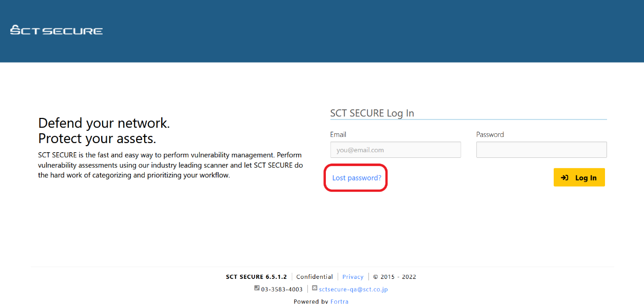Click the Password field label
644x304 pixels.
[x=490, y=134]
